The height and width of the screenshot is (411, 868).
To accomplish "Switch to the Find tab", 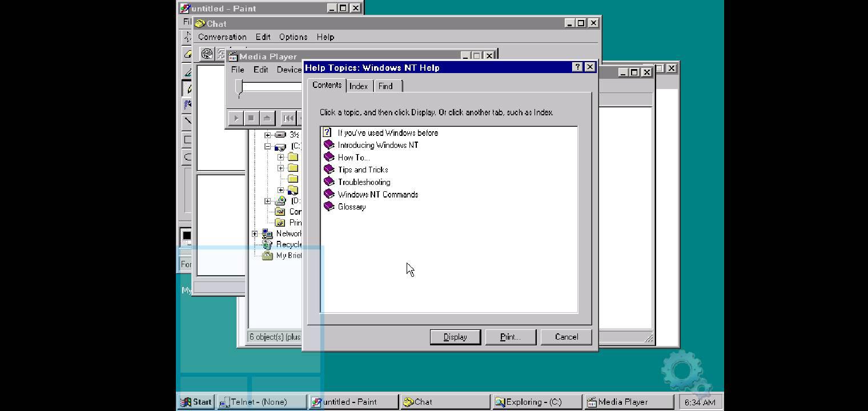I will 386,86.
